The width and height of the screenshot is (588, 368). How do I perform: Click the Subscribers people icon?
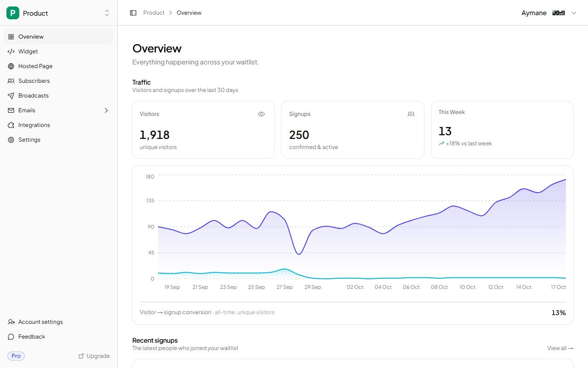coord(11,81)
